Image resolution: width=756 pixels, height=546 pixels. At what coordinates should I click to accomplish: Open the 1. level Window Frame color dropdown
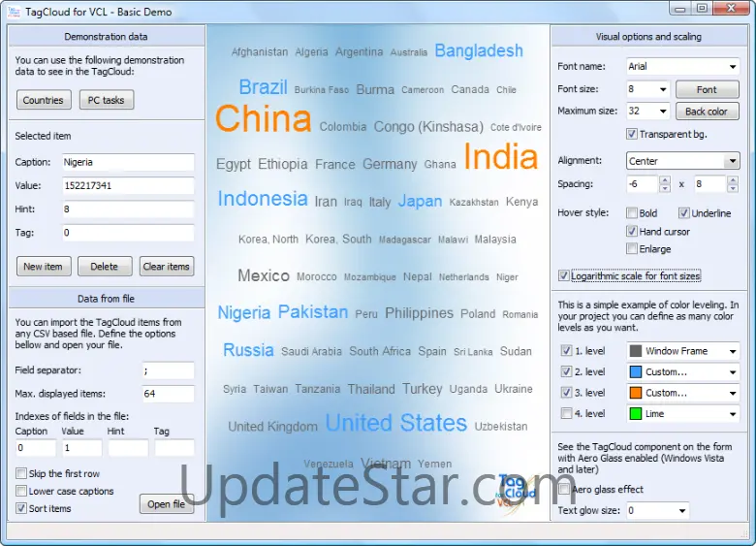[x=733, y=351]
